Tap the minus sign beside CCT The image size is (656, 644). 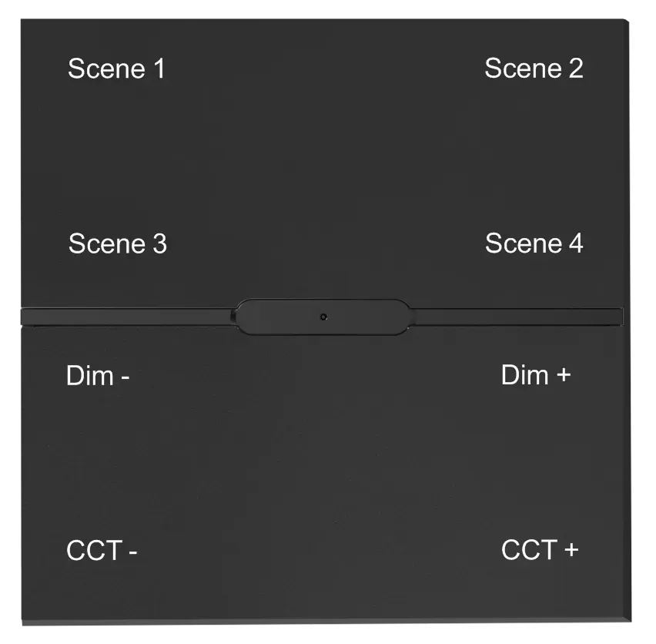point(132,552)
